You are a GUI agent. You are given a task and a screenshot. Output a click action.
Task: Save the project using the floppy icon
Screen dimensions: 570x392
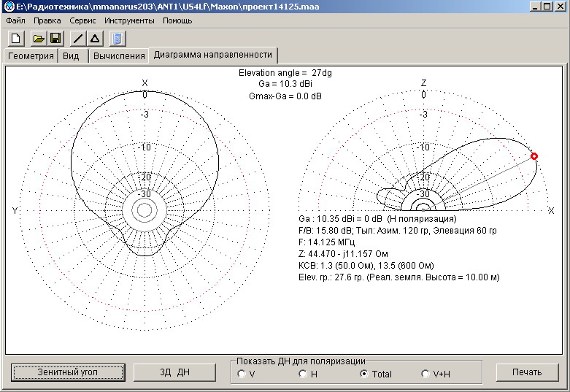[55, 38]
